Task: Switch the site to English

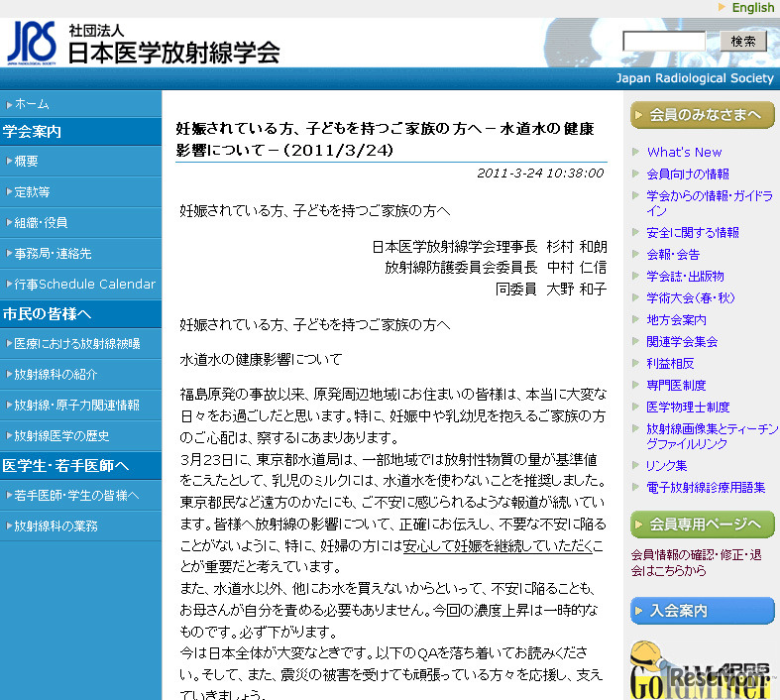Action: click(x=752, y=8)
